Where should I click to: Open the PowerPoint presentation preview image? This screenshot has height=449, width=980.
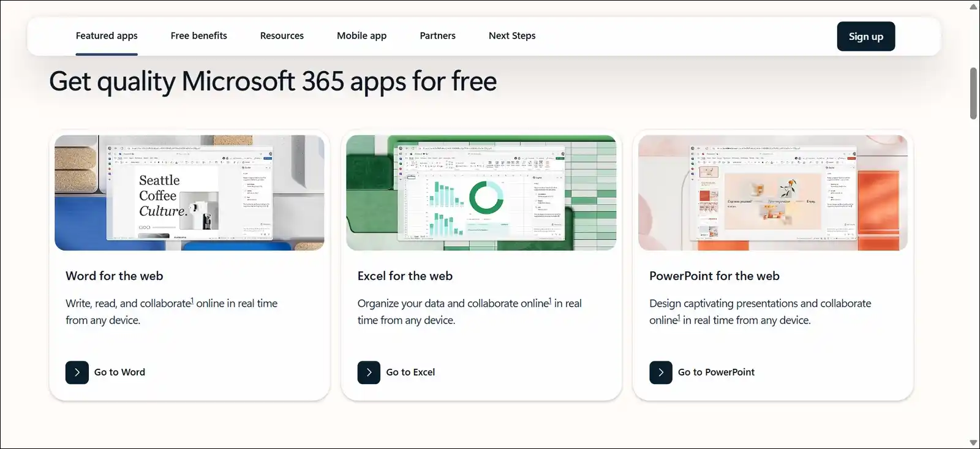pos(773,192)
